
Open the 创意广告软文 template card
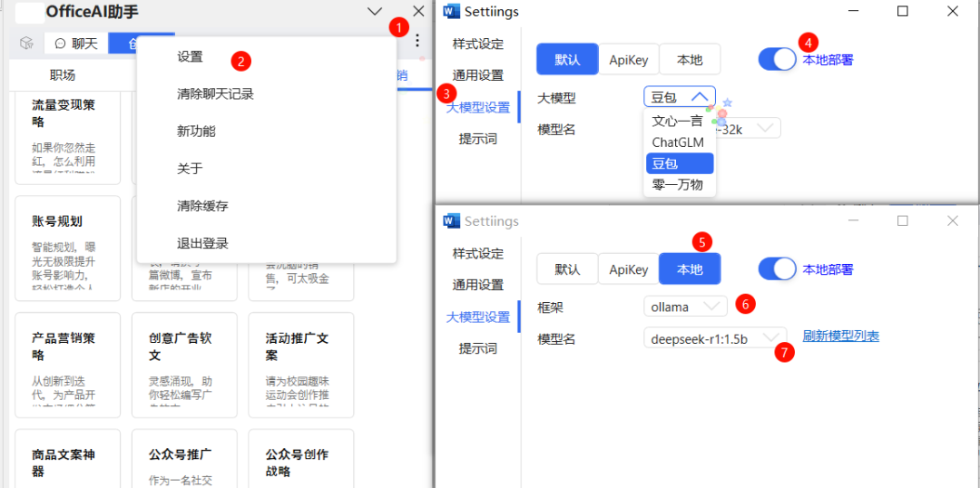184,365
